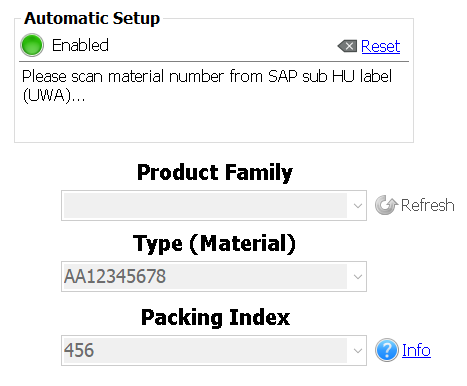Viewport: 467px width, 386px height.
Task: Click the Refresh circular arrow icon
Action: coord(386,205)
